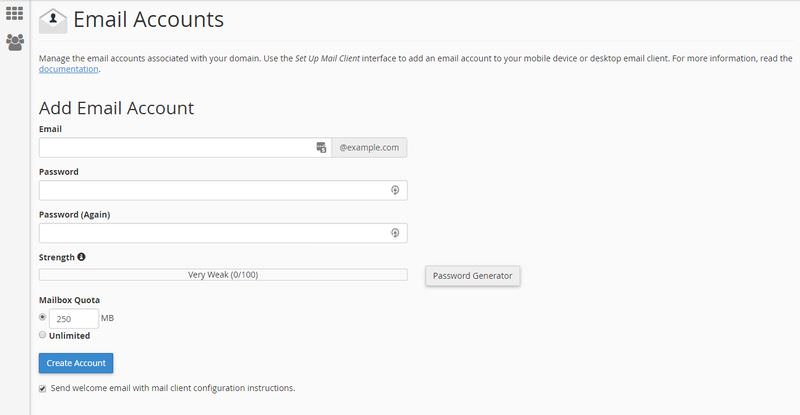Select the Unlimited mailbox quota option
The image size is (800, 415).
coord(42,335)
